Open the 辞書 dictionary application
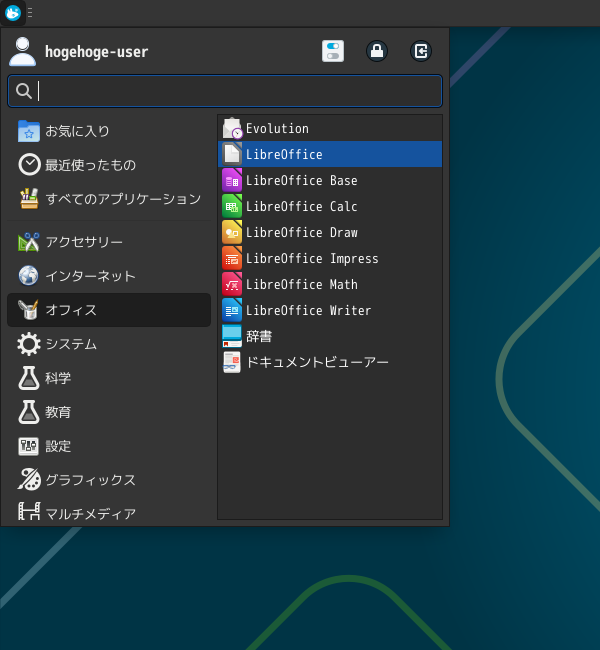 tap(258, 337)
